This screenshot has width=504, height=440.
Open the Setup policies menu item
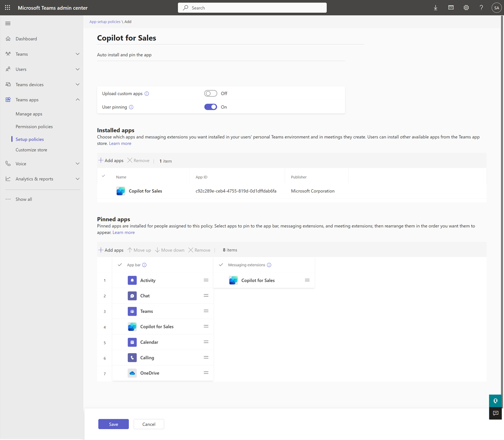tap(31, 139)
